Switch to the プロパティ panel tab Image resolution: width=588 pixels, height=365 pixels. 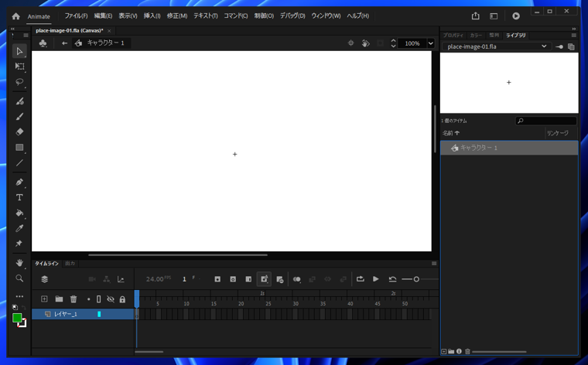pyautogui.click(x=453, y=35)
